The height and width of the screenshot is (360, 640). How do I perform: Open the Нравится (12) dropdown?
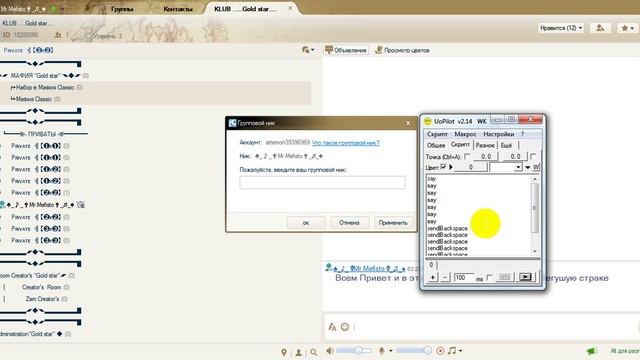[x=561, y=28]
